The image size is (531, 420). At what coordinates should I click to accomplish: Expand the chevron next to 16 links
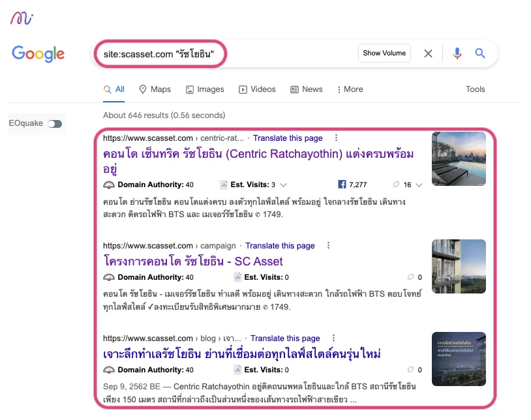419,185
